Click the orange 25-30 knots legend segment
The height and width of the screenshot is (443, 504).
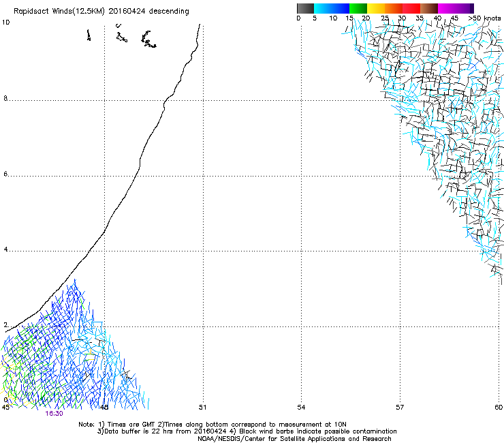click(394, 8)
